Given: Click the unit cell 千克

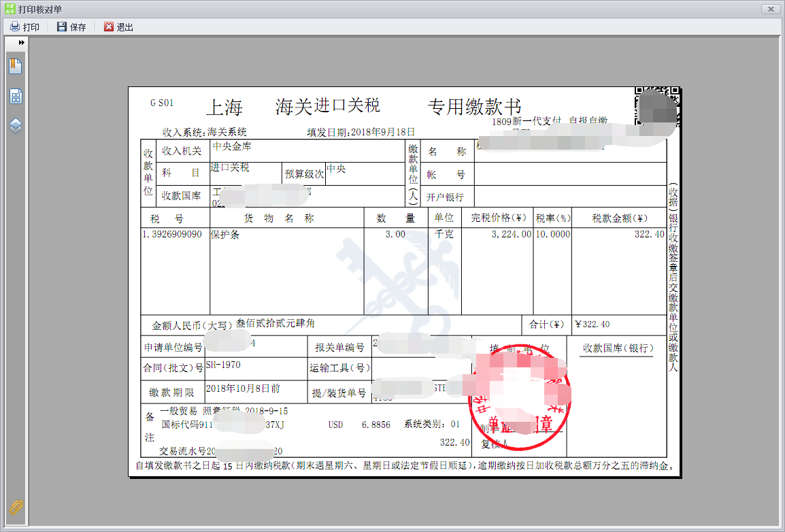Looking at the screenshot, I should [444, 234].
